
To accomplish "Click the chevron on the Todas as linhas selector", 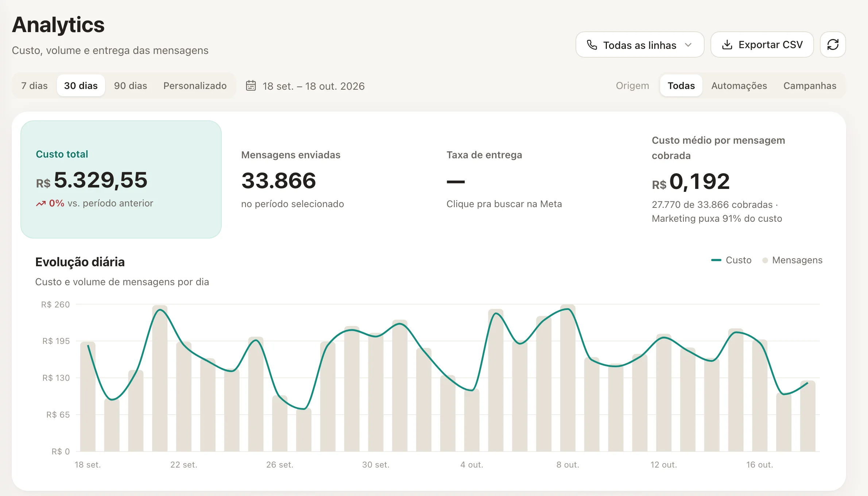I will pyautogui.click(x=688, y=45).
